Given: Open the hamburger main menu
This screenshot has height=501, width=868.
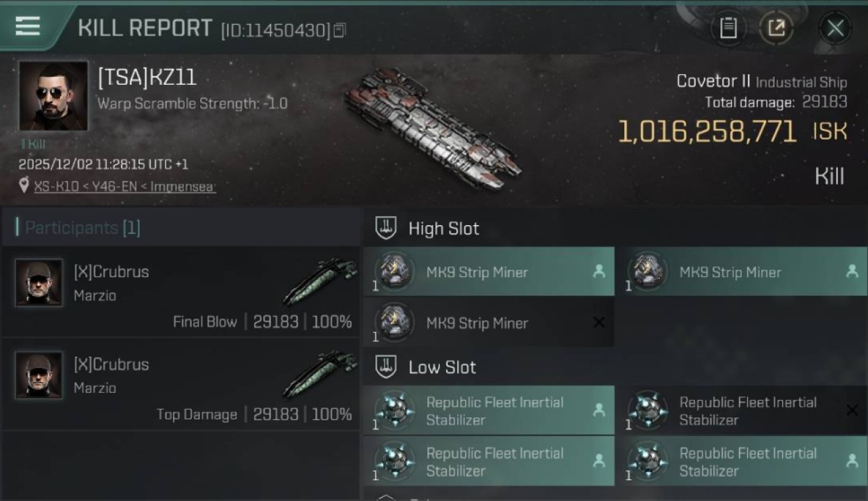Looking at the screenshot, I should click(x=27, y=26).
